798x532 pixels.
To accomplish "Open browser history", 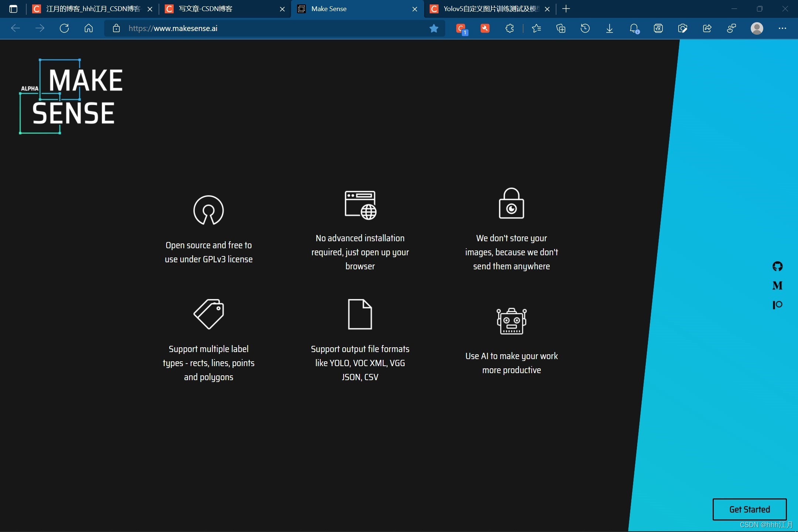I will [x=585, y=28].
